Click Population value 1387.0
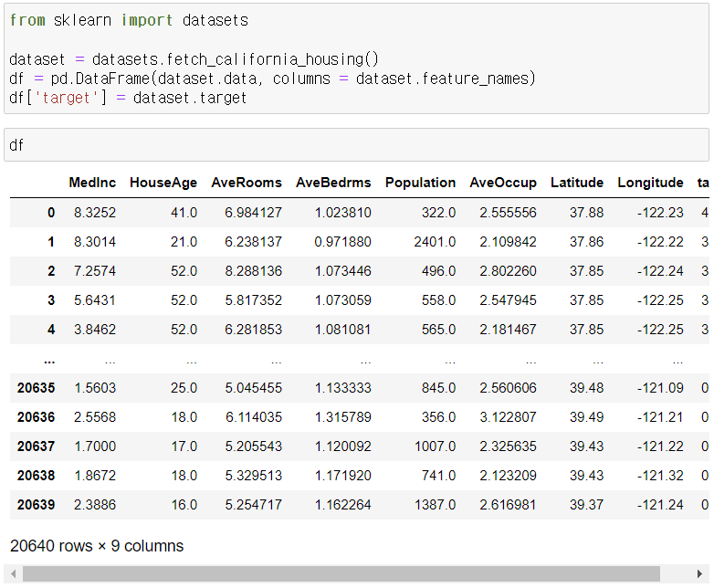714x588 pixels. 435,505
